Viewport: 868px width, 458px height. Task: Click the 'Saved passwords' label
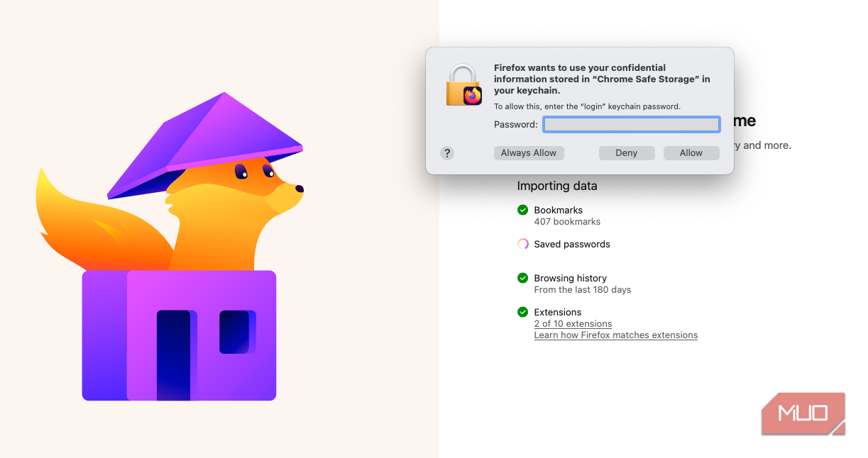tap(572, 244)
